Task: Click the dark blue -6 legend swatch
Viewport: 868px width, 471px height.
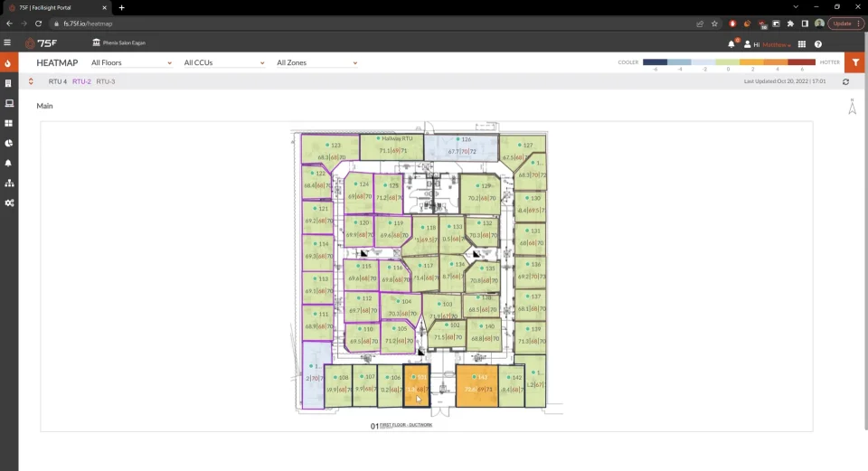Action: click(655, 62)
